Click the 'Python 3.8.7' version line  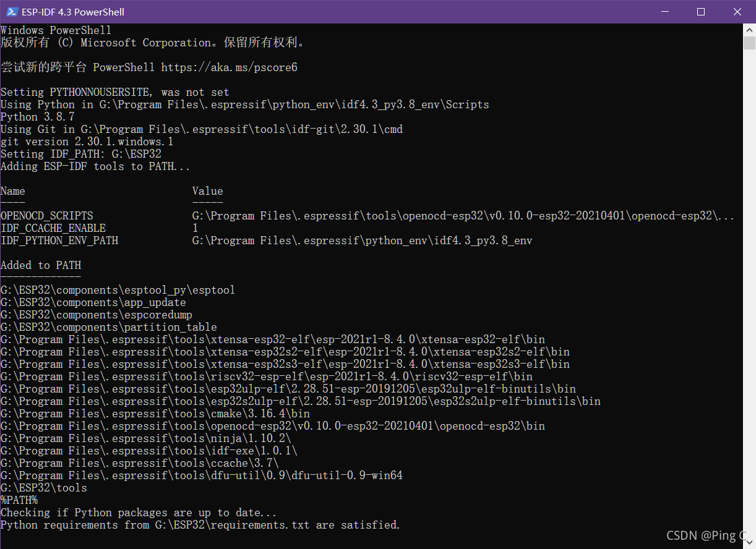point(38,117)
